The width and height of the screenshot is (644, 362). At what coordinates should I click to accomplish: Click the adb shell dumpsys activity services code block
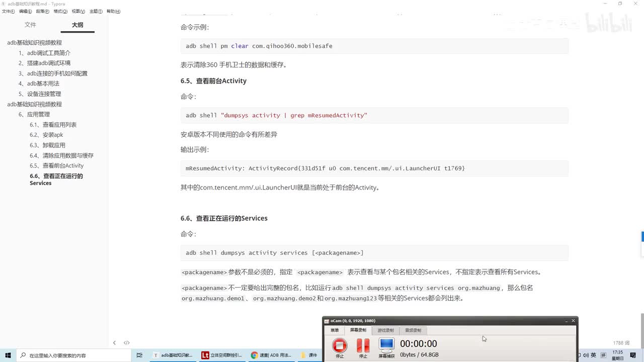coord(374,252)
